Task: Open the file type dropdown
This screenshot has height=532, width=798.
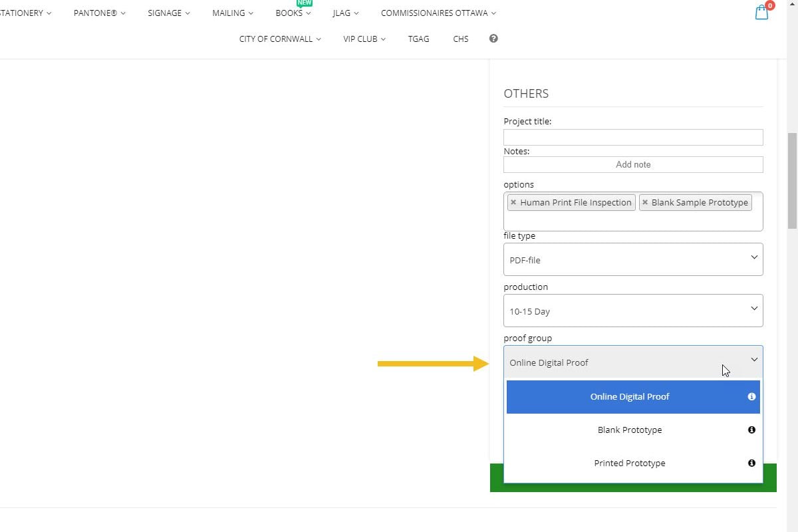Action: point(632,259)
